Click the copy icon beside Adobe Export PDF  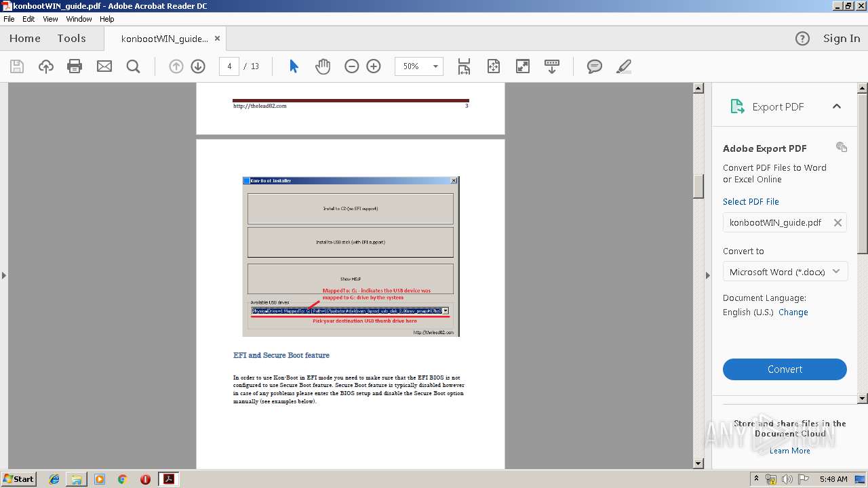[x=842, y=147]
